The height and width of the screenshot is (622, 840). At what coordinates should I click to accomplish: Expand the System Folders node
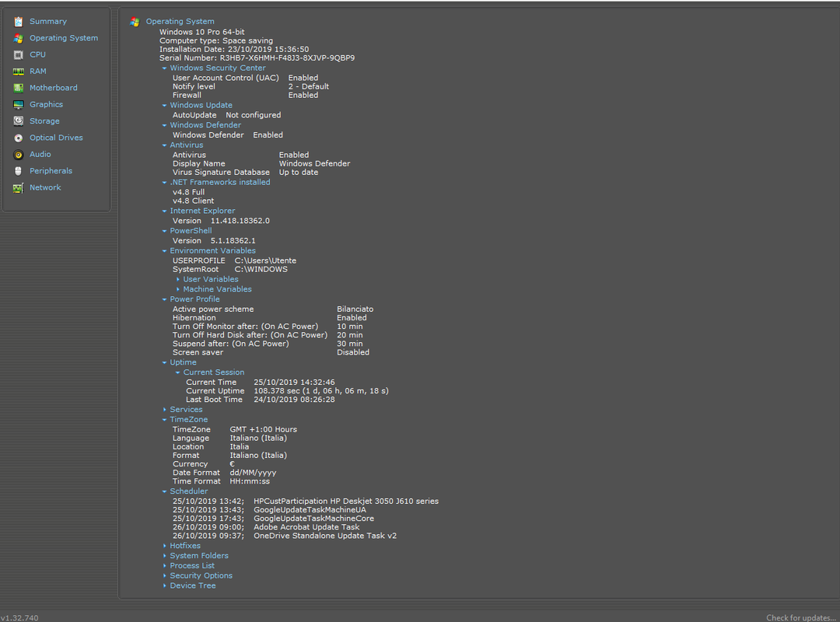coord(164,556)
